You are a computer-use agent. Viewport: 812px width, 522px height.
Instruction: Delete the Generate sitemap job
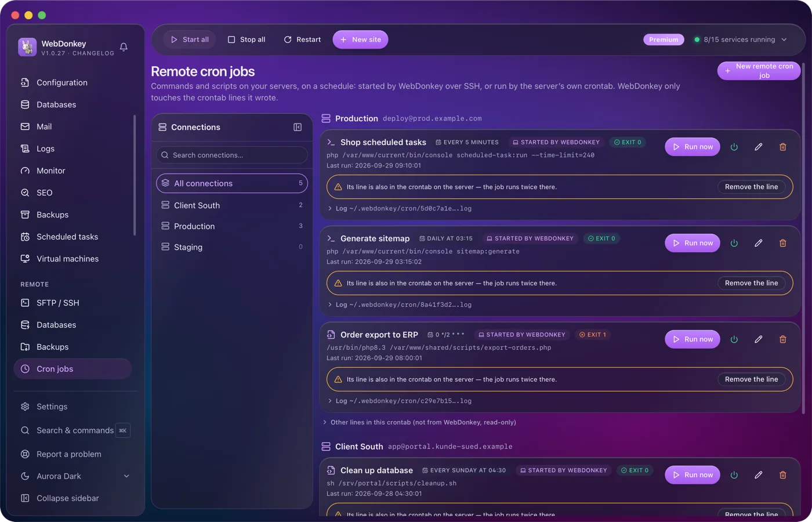click(782, 243)
